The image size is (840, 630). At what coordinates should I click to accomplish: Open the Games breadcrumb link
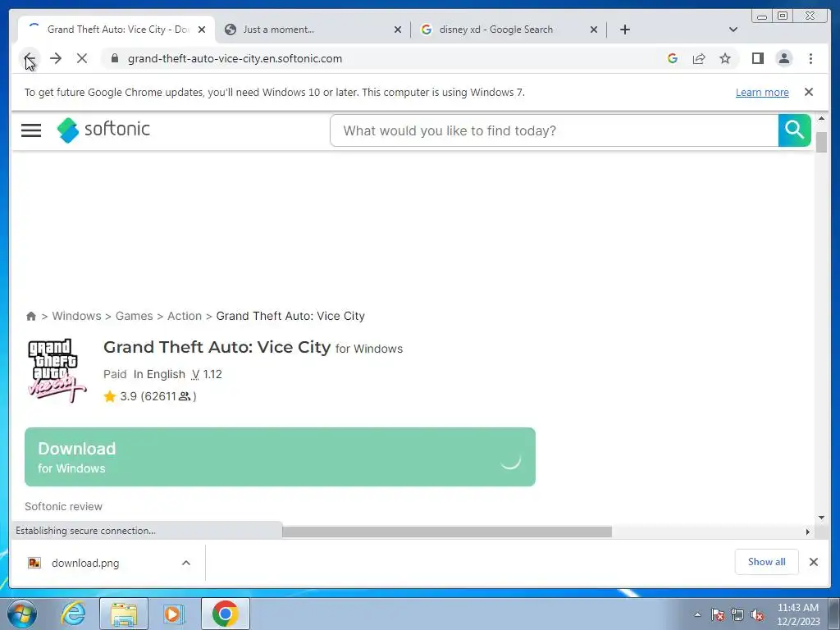[134, 316]
